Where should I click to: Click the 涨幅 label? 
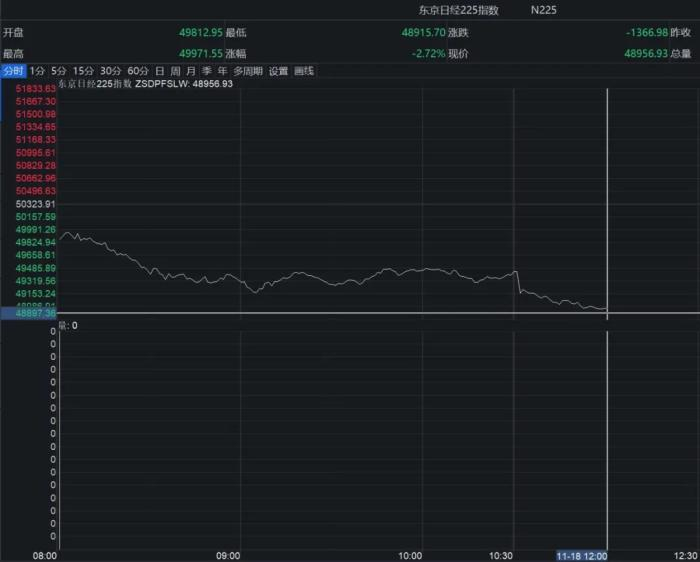pyautogui.click(x=236, y=54)
